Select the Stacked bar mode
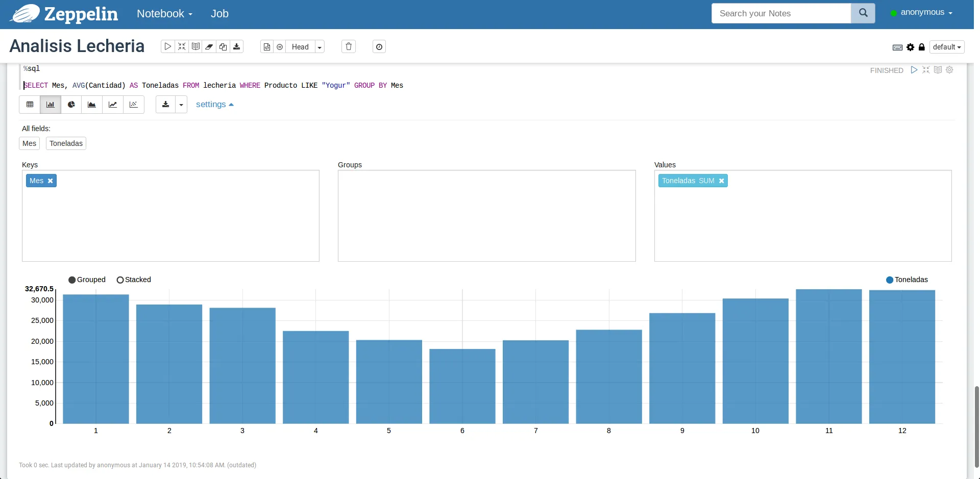980x479 pixels. [x=134, y=280]
